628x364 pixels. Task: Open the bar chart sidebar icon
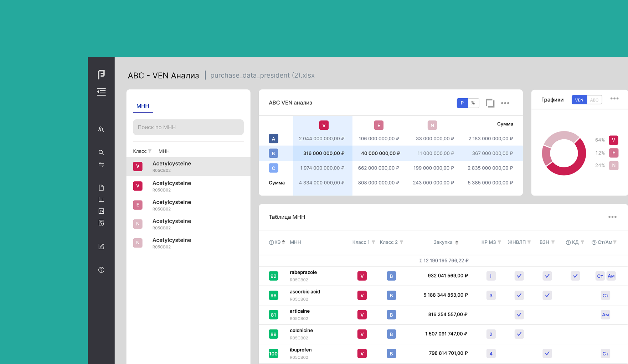point(101,199)
